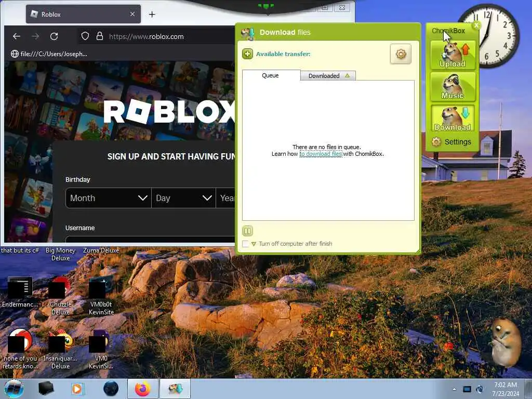
Task: Open the media player taskbar icon
Action: click(77, 389)
